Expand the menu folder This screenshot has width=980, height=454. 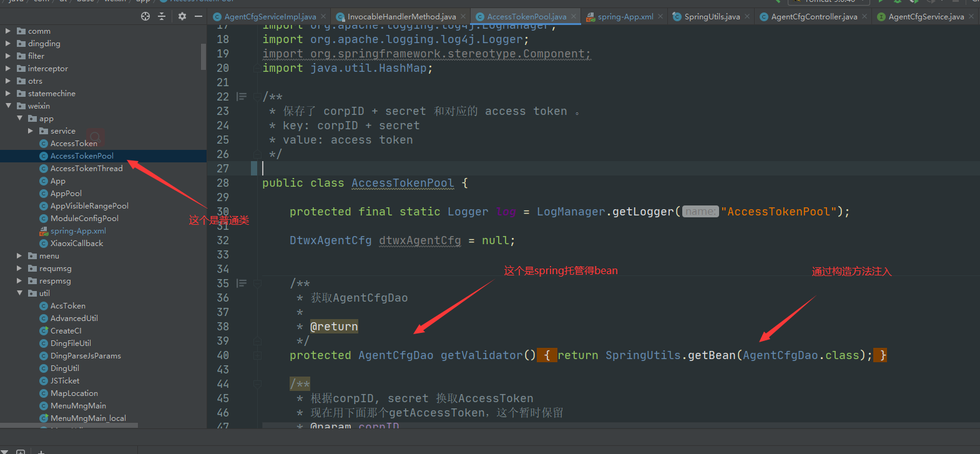(x=19, y=255)
